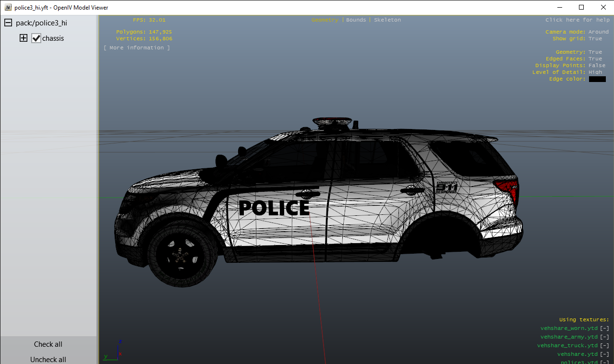This screenshot has height=364, width=614.
Task: Click the OpenIV app icon in title bar
Action: 8,8
